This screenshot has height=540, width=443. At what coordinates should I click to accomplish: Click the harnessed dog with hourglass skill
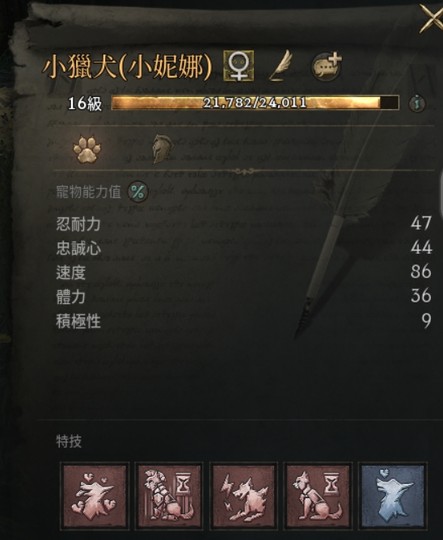pos(318,496)
